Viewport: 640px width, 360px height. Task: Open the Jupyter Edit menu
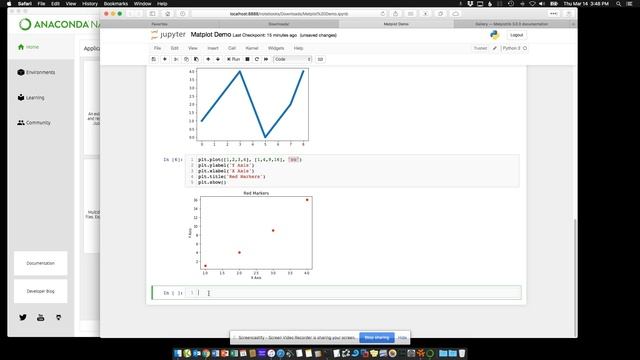coord(174,48)
